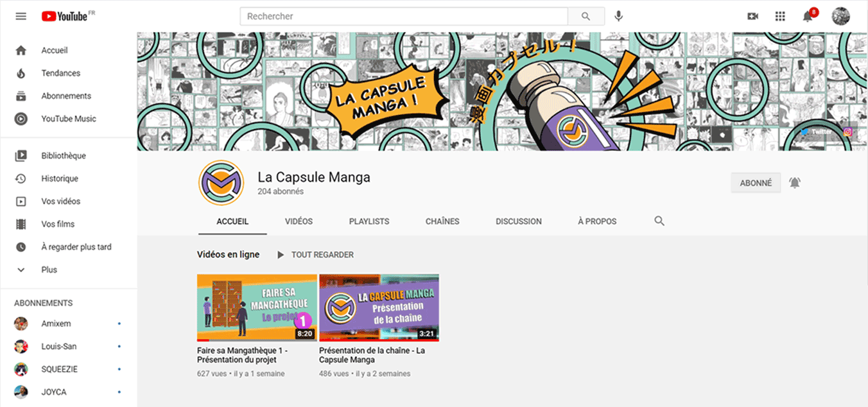Click the YouTube Music icon
The height and width of the screenshot is (407, 868).
click(x=21, y=119)
